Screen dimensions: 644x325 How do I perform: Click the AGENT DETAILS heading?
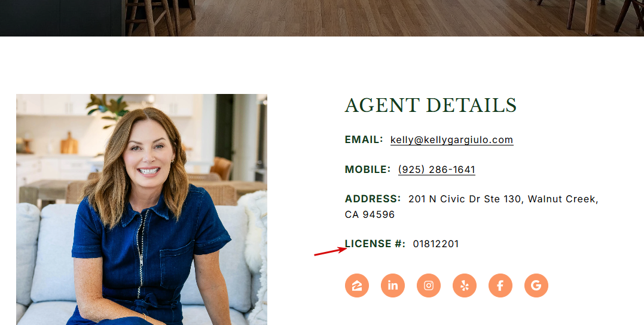(431, 105)
